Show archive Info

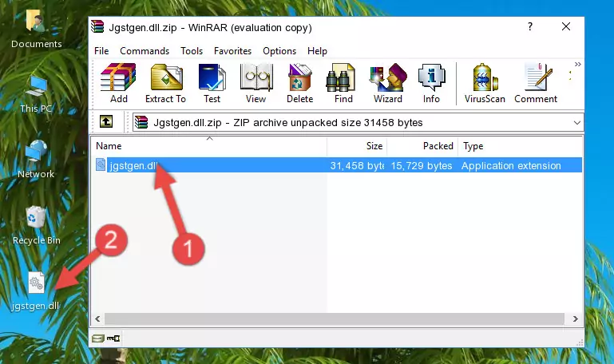[431, 83]
